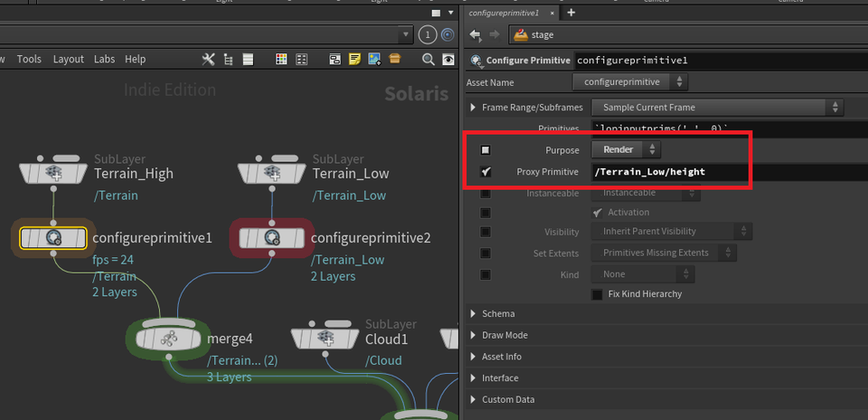
Task: Add a new pane tab with plus
Action: (x=571, y=13)
